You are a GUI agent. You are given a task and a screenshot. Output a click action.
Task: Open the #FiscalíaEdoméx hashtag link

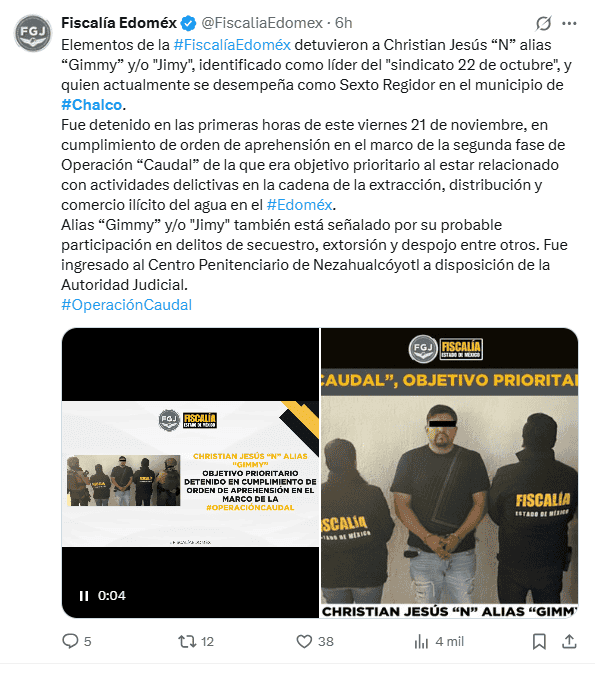coord(232,45)
